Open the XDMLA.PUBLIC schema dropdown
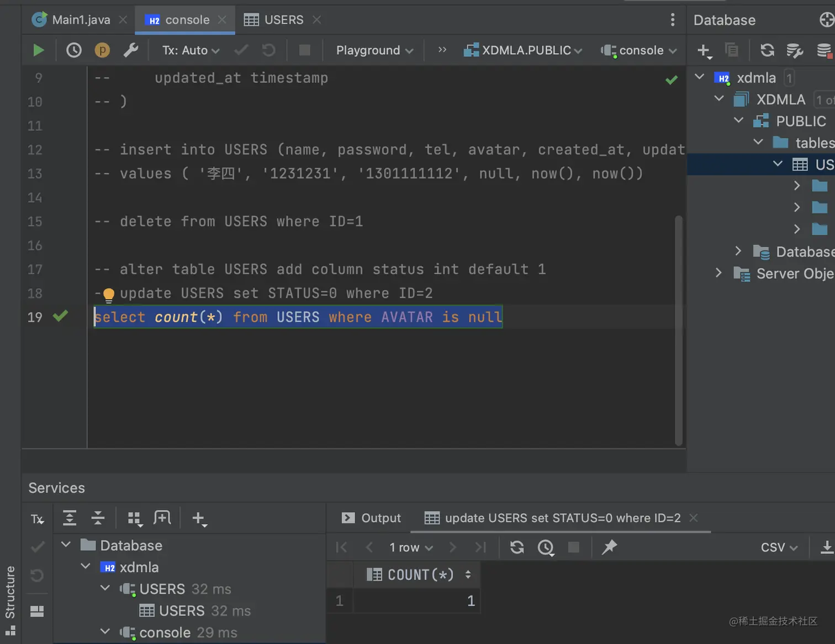The height and width of the screenshot is (644, 835). click(522, 50)
